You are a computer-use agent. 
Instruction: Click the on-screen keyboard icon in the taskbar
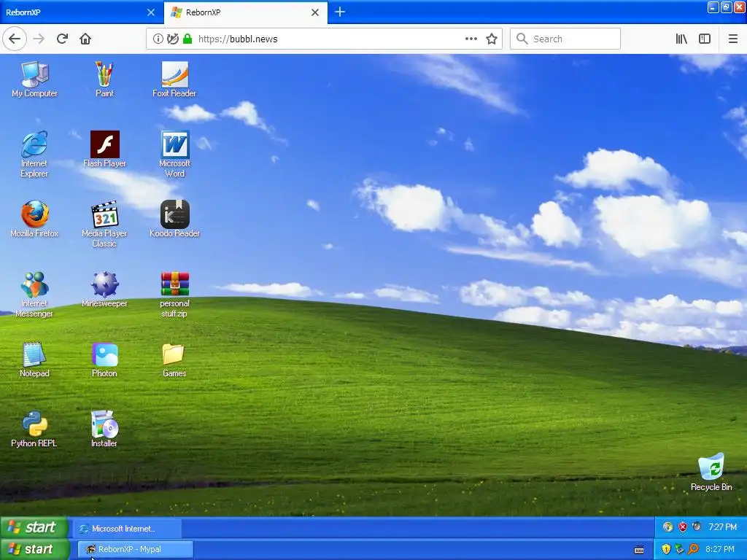coord(639,550)
